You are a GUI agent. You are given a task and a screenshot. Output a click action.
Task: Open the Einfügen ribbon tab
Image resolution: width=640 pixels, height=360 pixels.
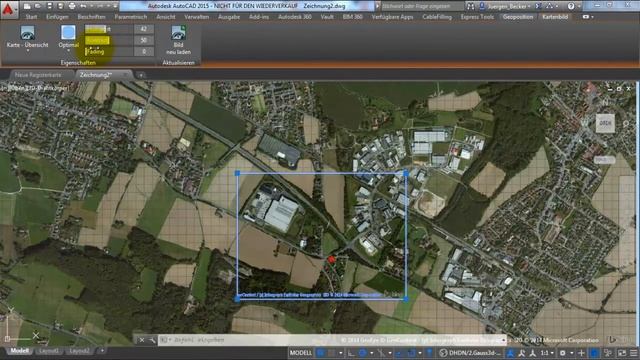tap(57, 17)
